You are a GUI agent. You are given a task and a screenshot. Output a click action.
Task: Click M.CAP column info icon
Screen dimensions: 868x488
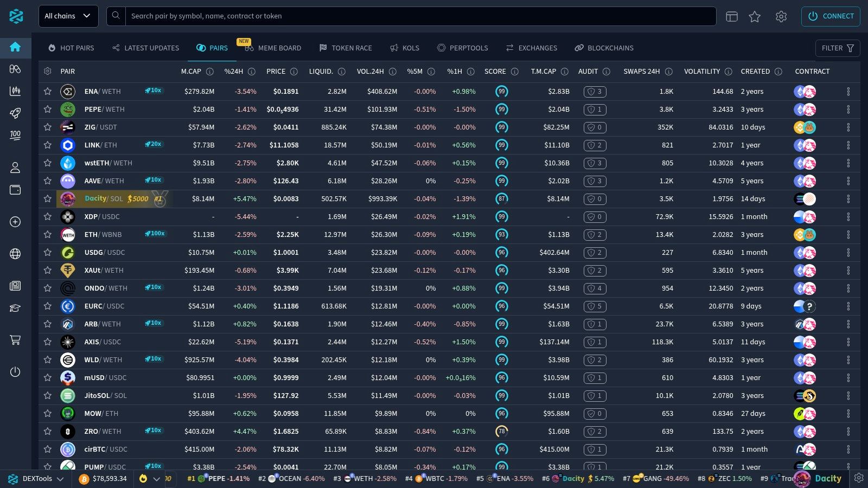click(210, 72)
